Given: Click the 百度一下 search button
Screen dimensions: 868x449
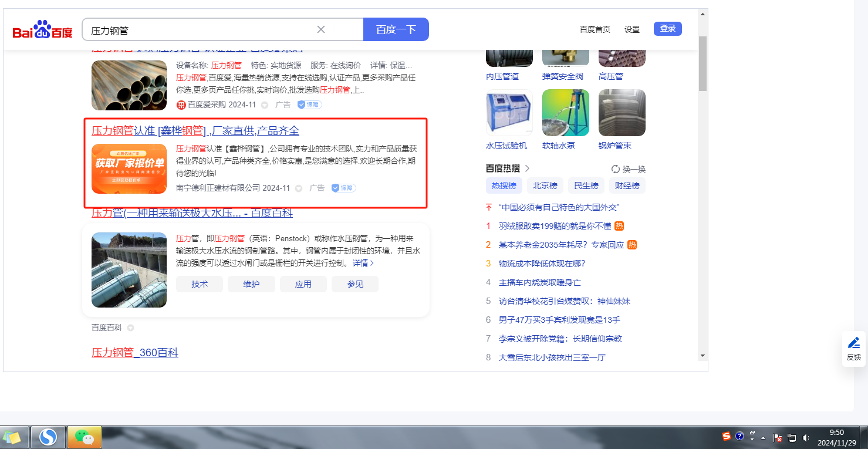Looking at the screenshot, I should coord(396,29).
